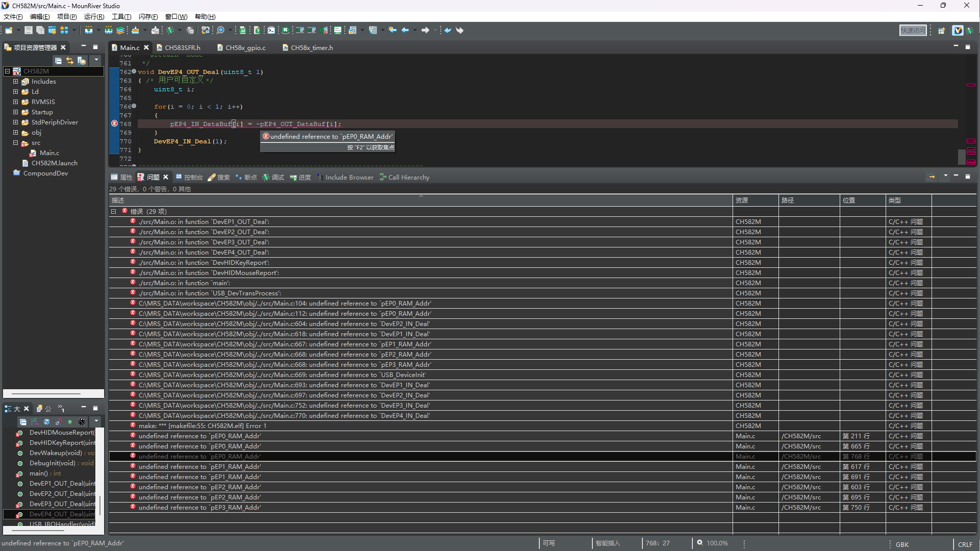Click the Save All toolbar icon
Screen dimensions: 980x551
pos(40,31)
